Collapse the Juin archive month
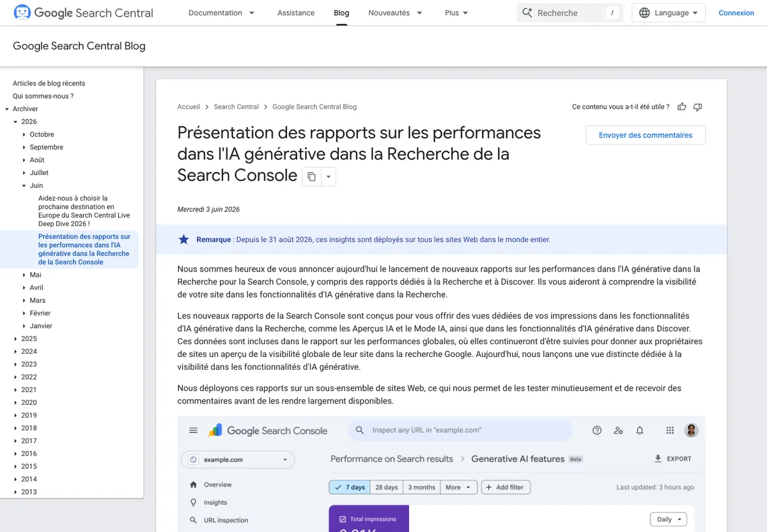 click(x=24, y=185)
